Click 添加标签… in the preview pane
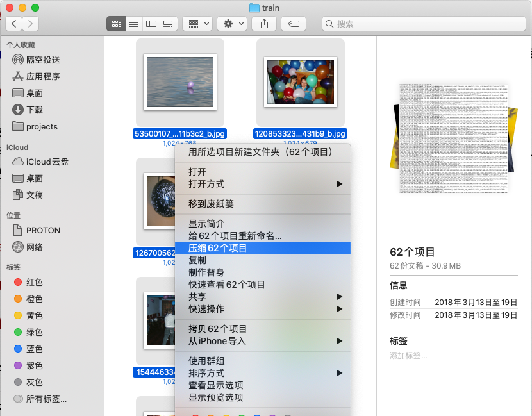 (x=408, y=355)
